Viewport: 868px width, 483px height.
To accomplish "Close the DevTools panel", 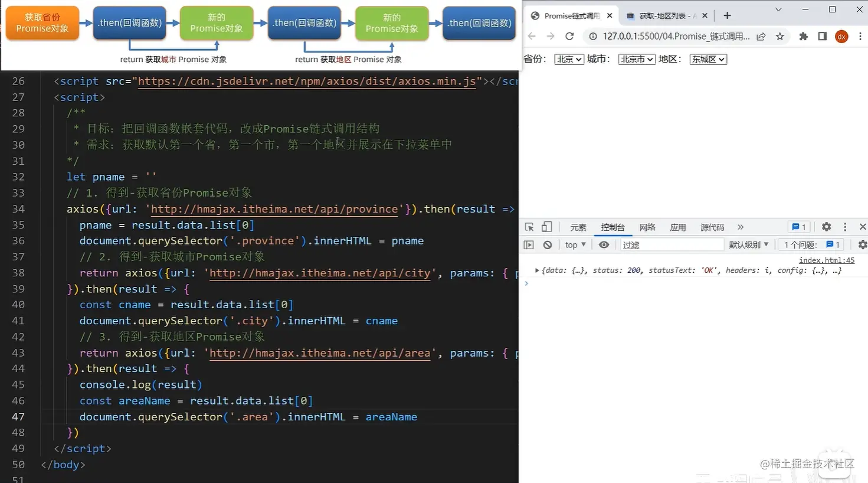I will [863, 227].
